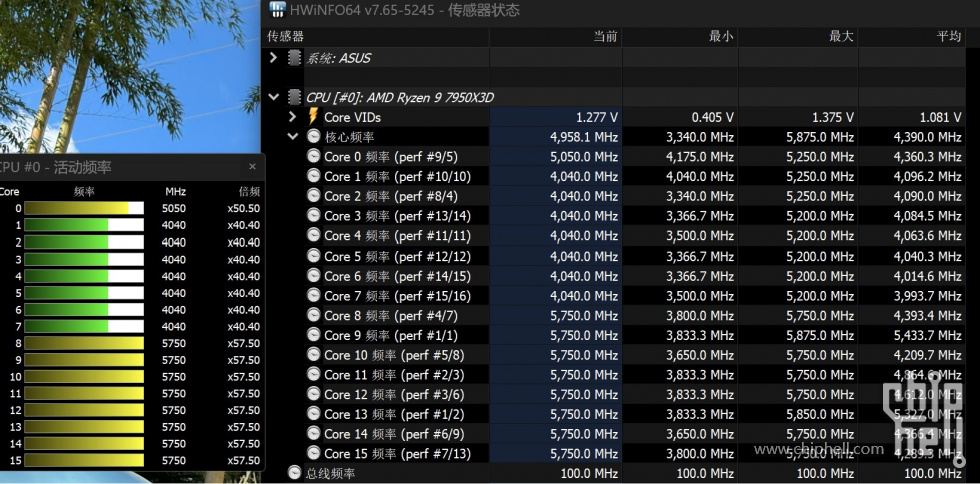The height and width of the screenshot is (484, 980).
Task: Collapse the CPU [#0]: AMD Ryzen 9 7950X3D group
Action: click(273, 97)
